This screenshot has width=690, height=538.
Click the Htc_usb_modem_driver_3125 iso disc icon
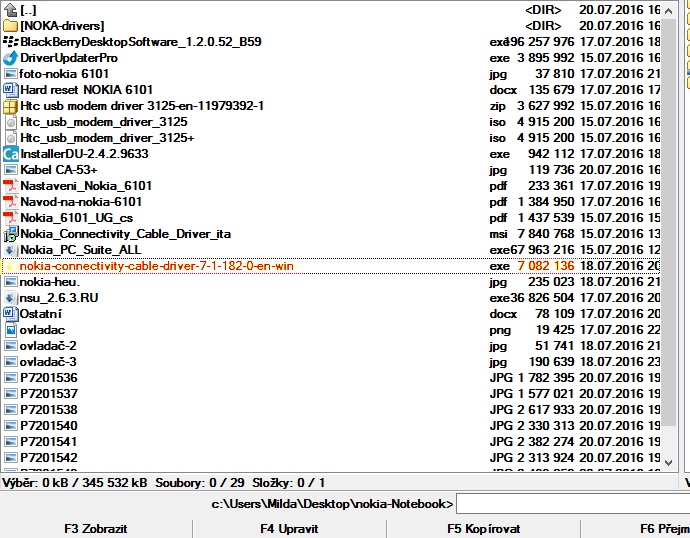(11, 122)
